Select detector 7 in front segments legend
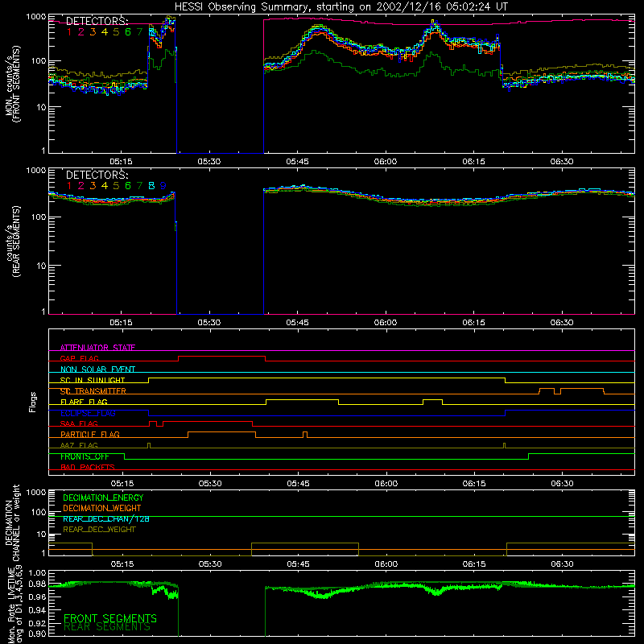The width and height of the screenshot is (644, 644). coord(139,32)
